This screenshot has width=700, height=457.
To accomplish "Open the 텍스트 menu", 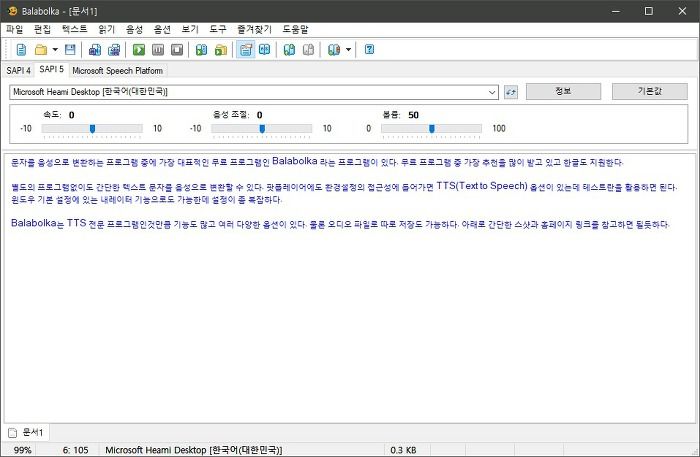I will click(x=75, y=29).
